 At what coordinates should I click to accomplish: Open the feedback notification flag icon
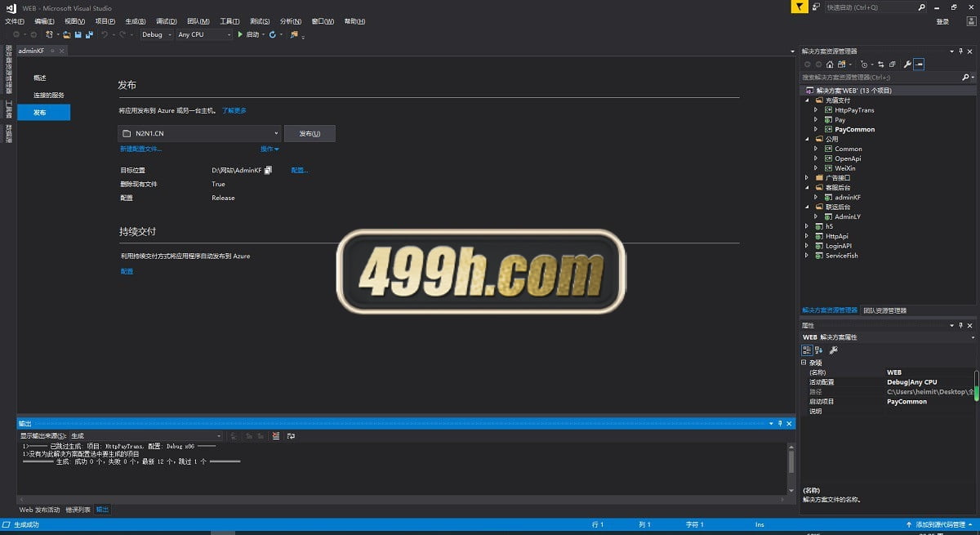800,7
